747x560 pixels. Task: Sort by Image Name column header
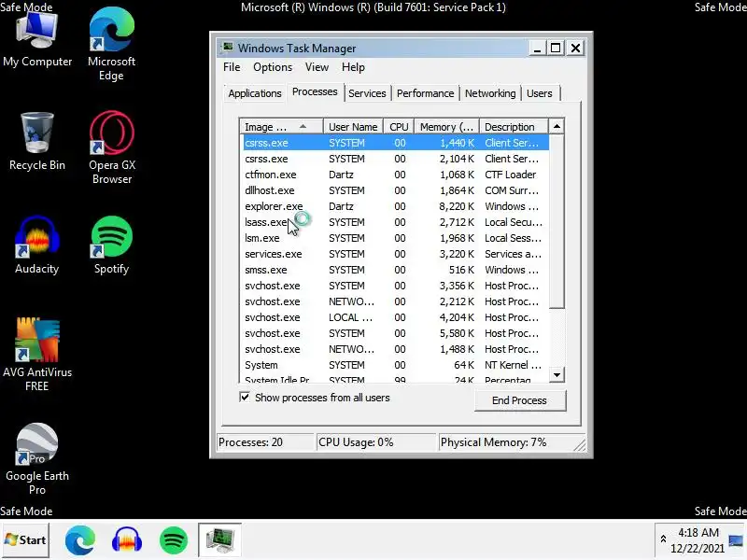(282, 127)
